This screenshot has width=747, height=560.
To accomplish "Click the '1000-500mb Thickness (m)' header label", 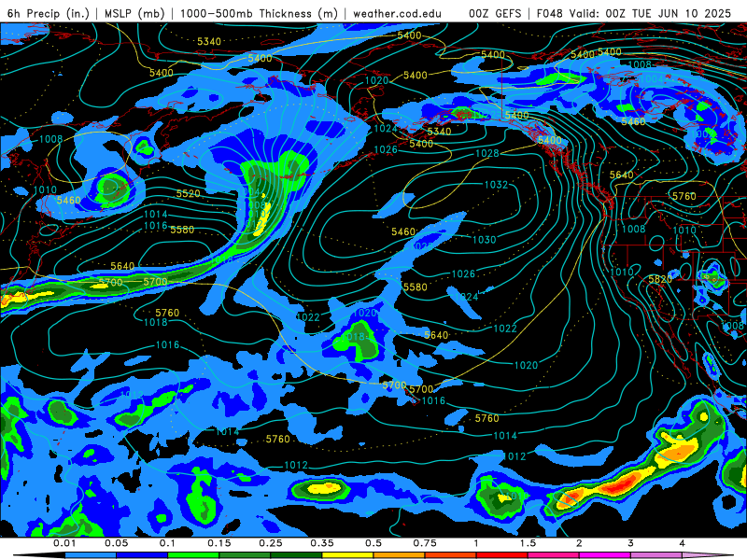I will tap(259, 13).
